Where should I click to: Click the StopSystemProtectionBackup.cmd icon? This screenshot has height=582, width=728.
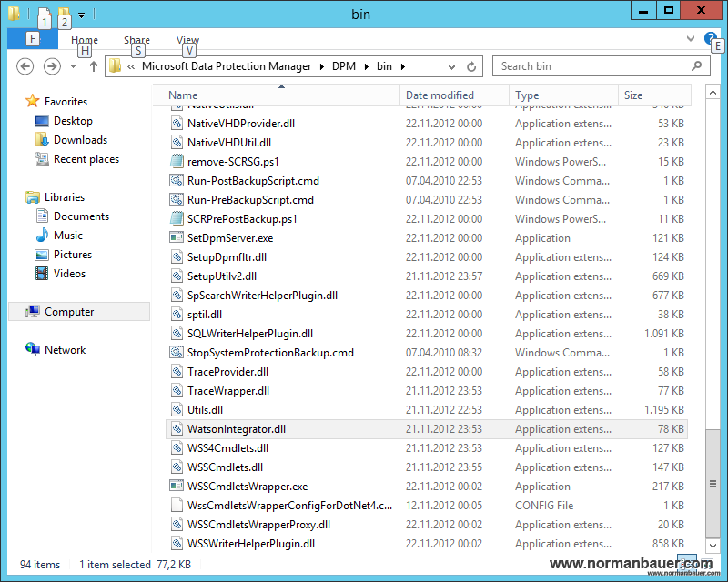pos(177,352)
